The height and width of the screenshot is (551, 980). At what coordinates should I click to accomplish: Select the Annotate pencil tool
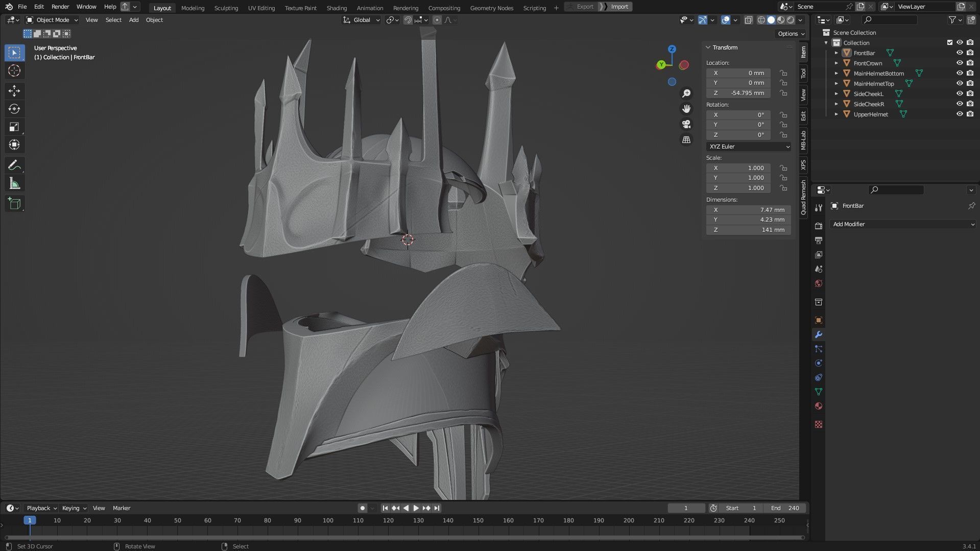click(x=14, y=165)
